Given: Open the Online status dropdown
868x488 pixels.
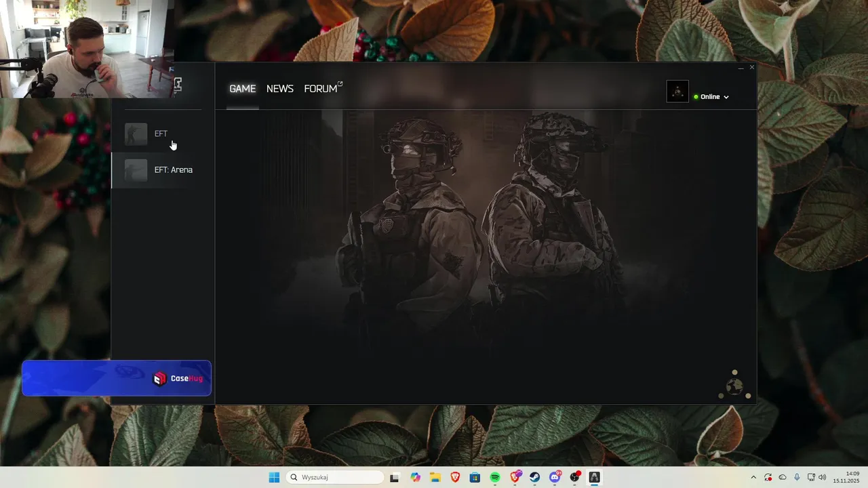Looking at the screenshot, I should 711,97.
